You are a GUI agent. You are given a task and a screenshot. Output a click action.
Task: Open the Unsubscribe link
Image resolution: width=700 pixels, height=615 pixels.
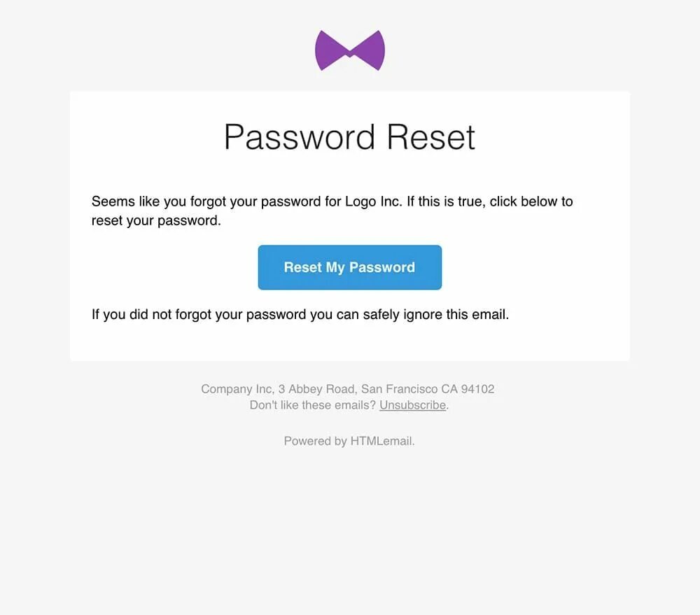pyautogui.click(x=412, y=405)
